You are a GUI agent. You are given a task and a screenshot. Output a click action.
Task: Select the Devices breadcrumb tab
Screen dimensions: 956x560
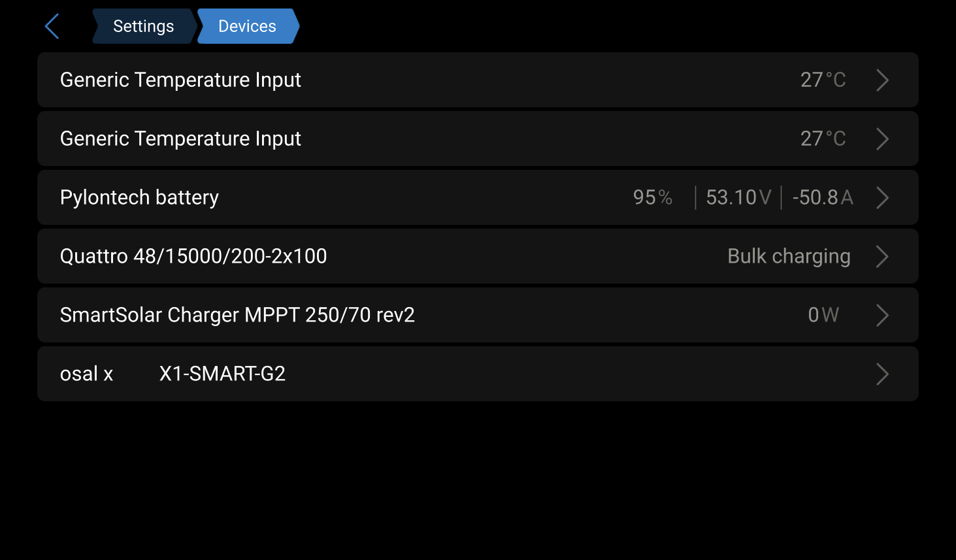tap(247, 26)
